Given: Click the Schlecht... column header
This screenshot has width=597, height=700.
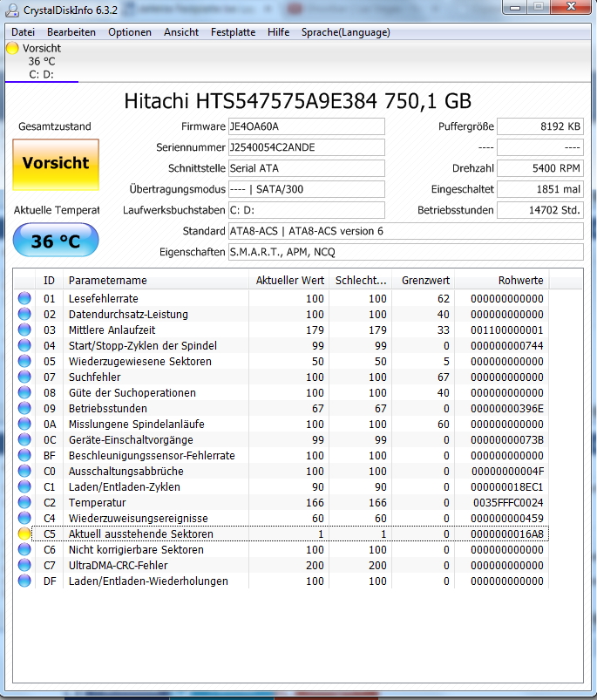Looking at the screenshot, I should pos(361,281).
